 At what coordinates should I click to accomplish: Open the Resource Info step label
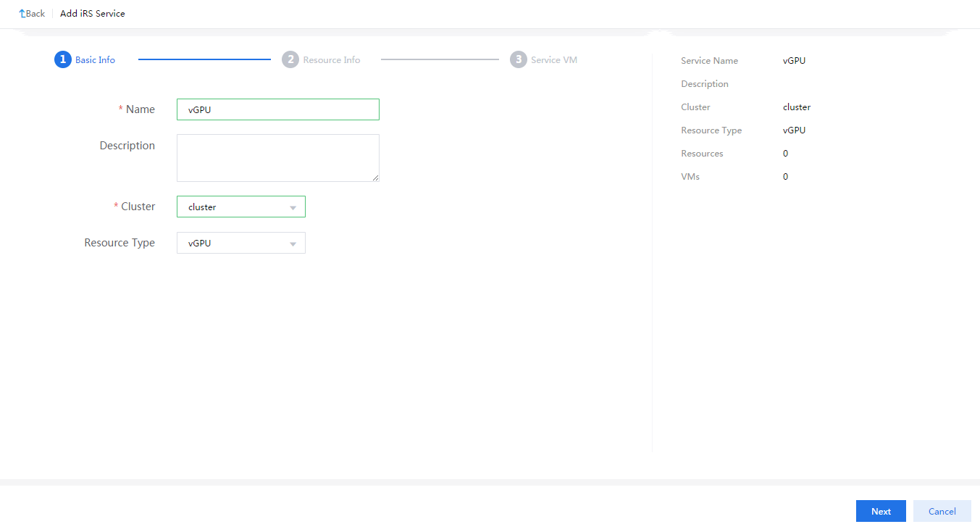pyautogui.click(x=332, y=60)
